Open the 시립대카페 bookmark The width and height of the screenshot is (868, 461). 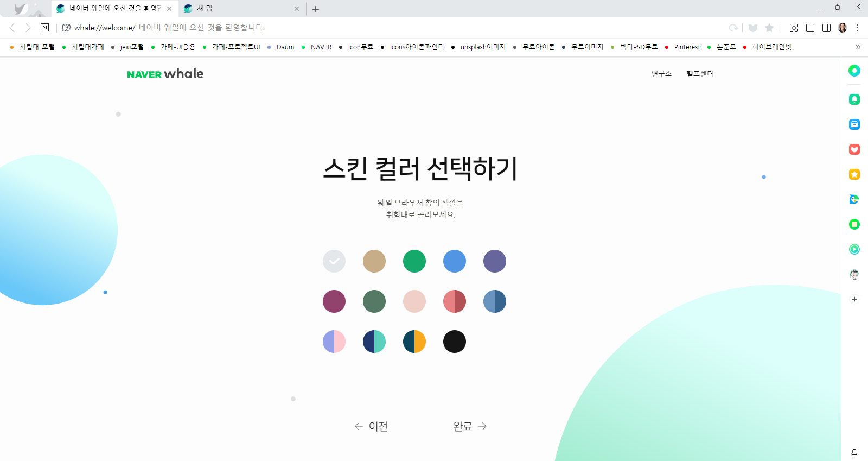[x=83, y=47]
